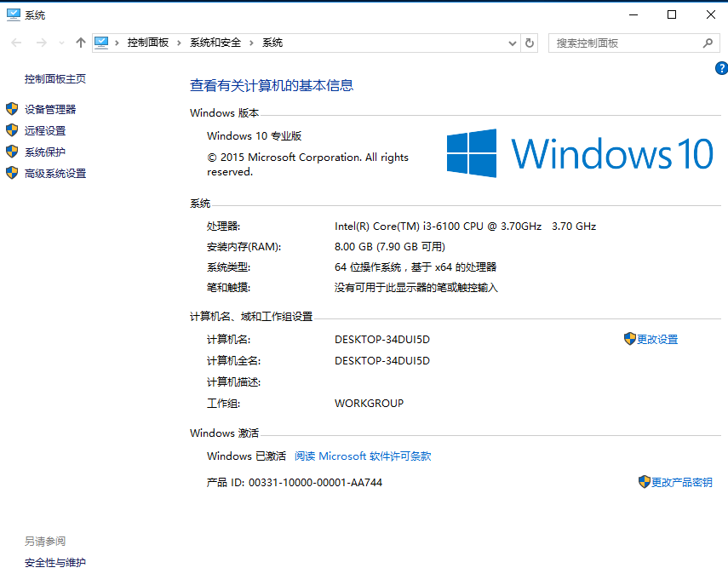The height and width of the screenshot is (585, 728).
Task: Open 系统和安全 breadcrumb
Action: coord(215,43)
